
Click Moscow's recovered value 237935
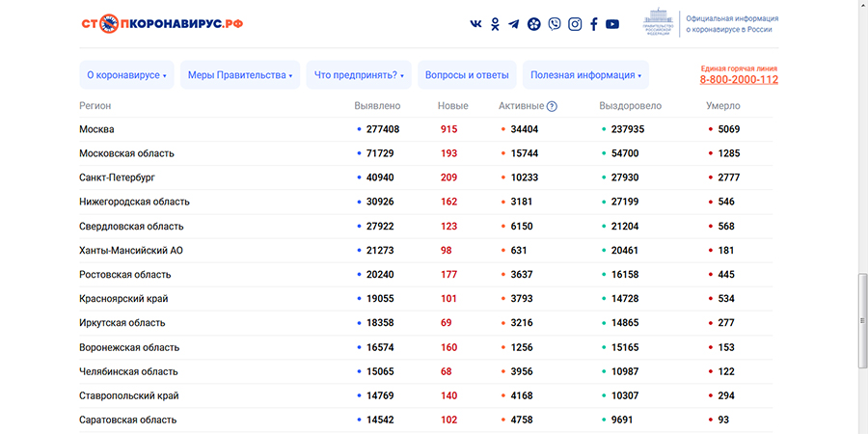coord(628,129)
